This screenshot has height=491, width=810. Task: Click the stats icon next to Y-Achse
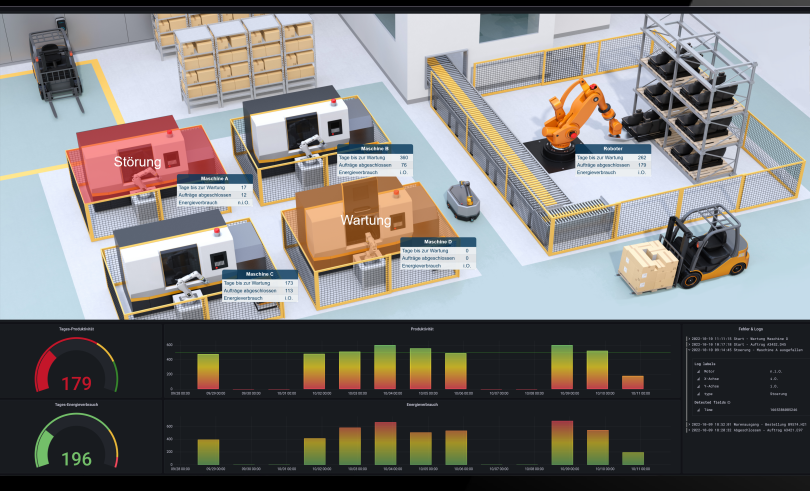(698, 388)
